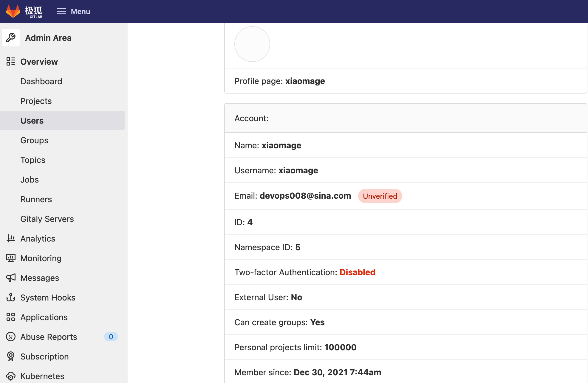Click the Overview list icon

pyautogui.click(x=11, y=61)
